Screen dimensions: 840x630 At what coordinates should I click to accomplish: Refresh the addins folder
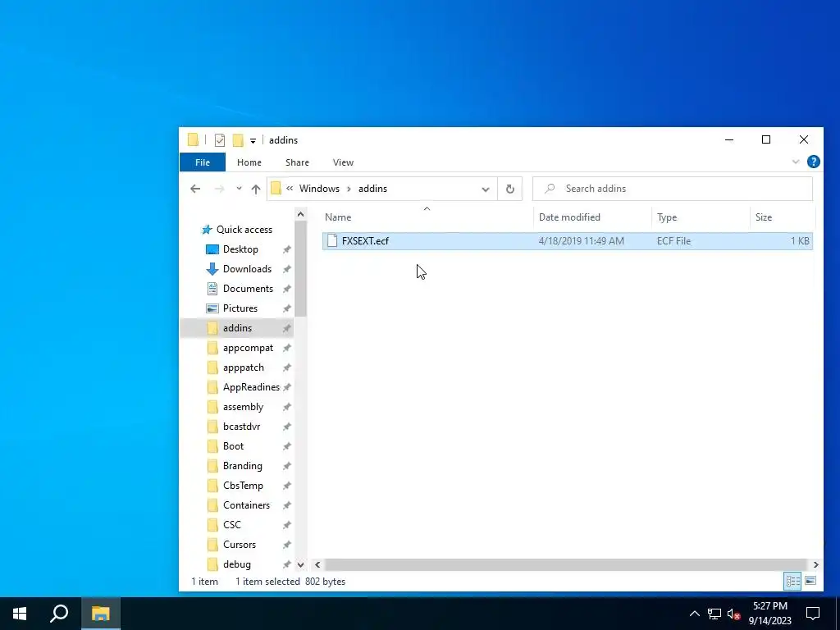coord(510,189)
